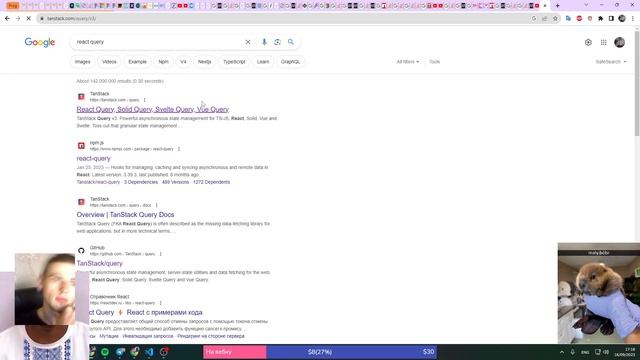Open a new browser tab
The image size is (640, 360).
click(x=558, y=6)
